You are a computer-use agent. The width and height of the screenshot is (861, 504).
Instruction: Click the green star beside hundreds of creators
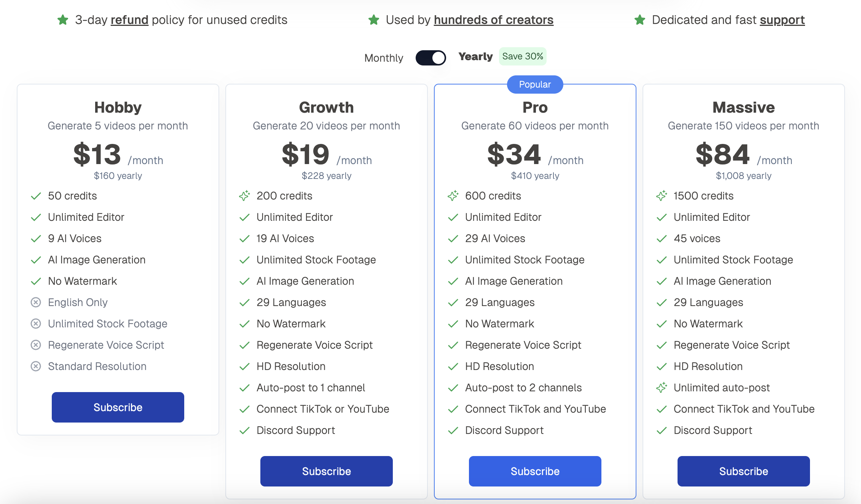point(374,20)
